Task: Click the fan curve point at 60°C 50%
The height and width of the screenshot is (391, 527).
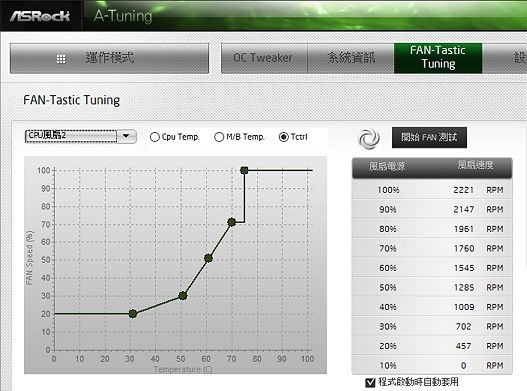Action: click(208, 258)
